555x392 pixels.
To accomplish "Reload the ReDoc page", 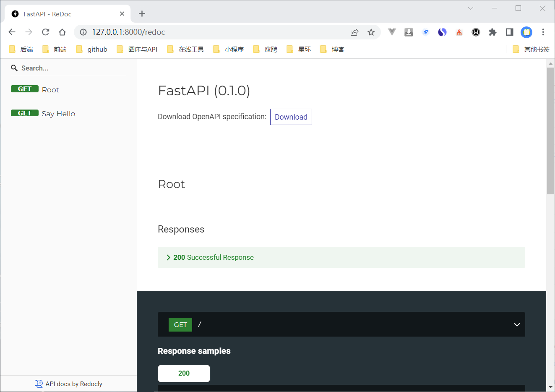I will [x=45, y=32].
